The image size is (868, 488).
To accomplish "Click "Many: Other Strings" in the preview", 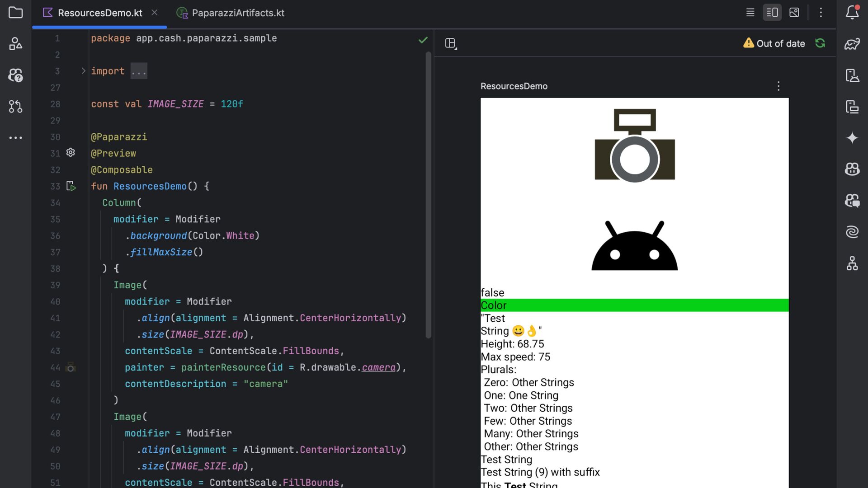I will point(531,434).
